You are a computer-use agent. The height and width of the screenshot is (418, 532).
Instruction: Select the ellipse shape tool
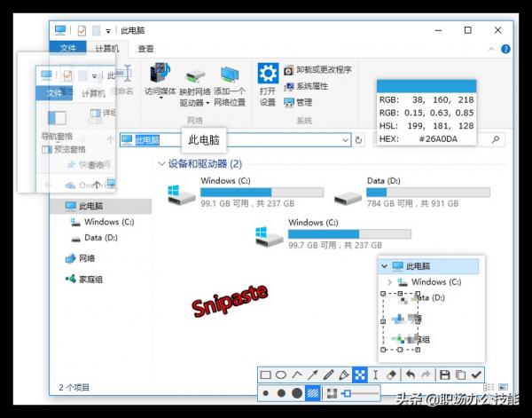point(281,375)
